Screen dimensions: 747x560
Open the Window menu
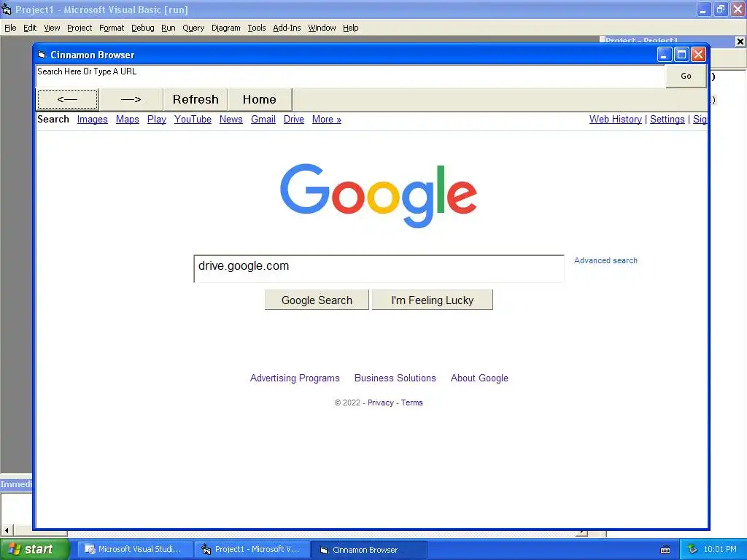click(322, 28)
